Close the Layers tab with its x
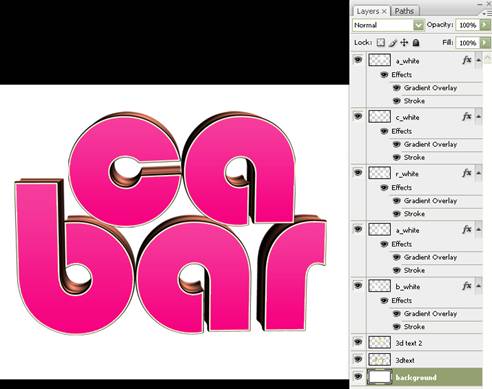 384,12
